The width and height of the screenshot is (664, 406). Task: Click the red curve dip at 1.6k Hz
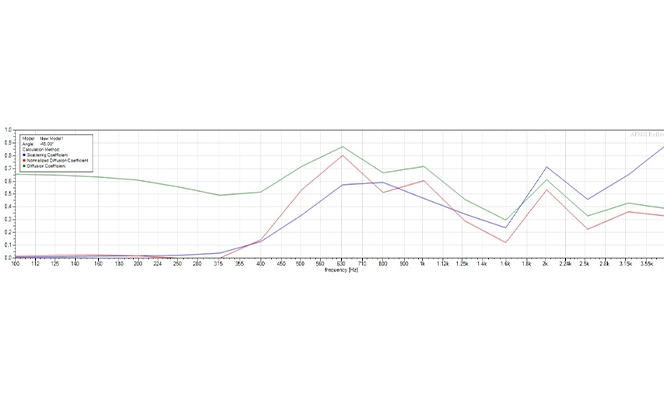pos(505,242)
